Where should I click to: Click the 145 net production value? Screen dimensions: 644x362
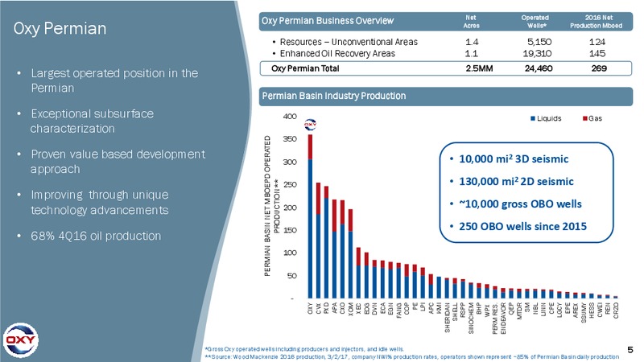[597, 53]
